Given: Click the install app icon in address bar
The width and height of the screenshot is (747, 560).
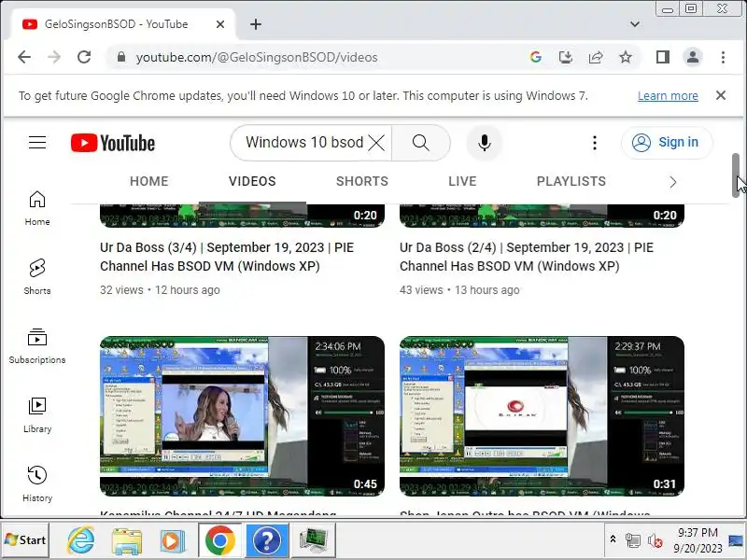Looking at the screenshot, I should (566, 57).
